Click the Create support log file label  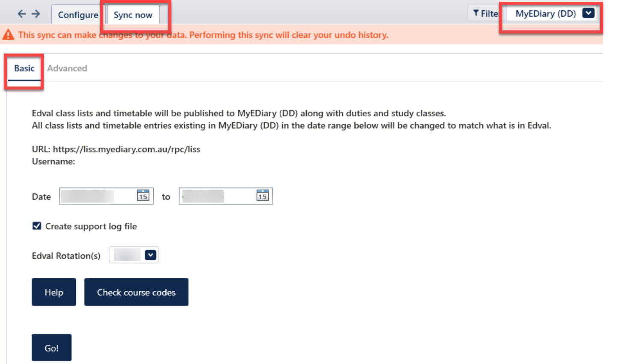click(x=91, y=226)
